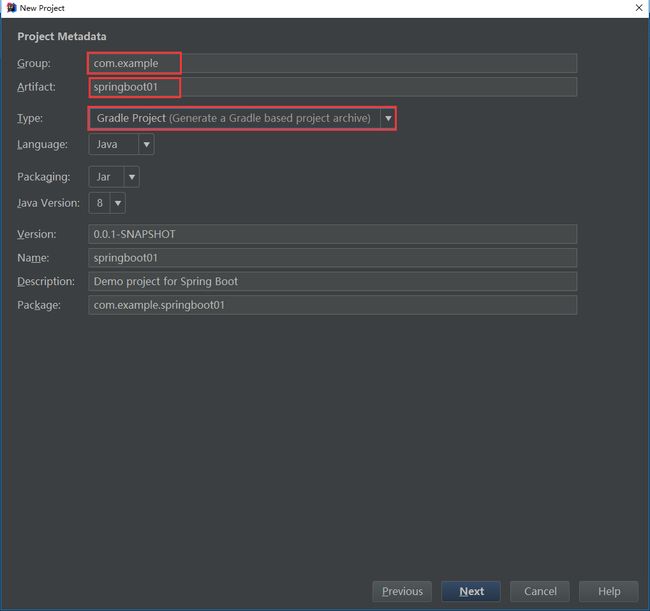Click the Language label
This screenshot has height=611, width=650.
click(x=42, y=145)
